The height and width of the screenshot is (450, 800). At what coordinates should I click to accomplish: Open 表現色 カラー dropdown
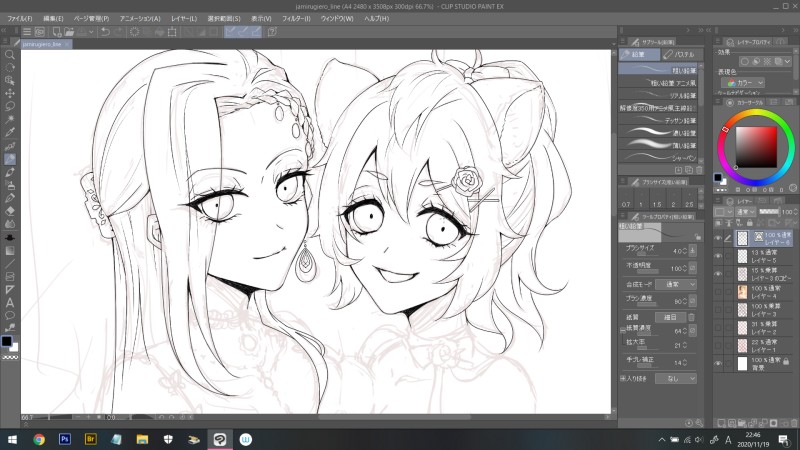click(742, 83)
